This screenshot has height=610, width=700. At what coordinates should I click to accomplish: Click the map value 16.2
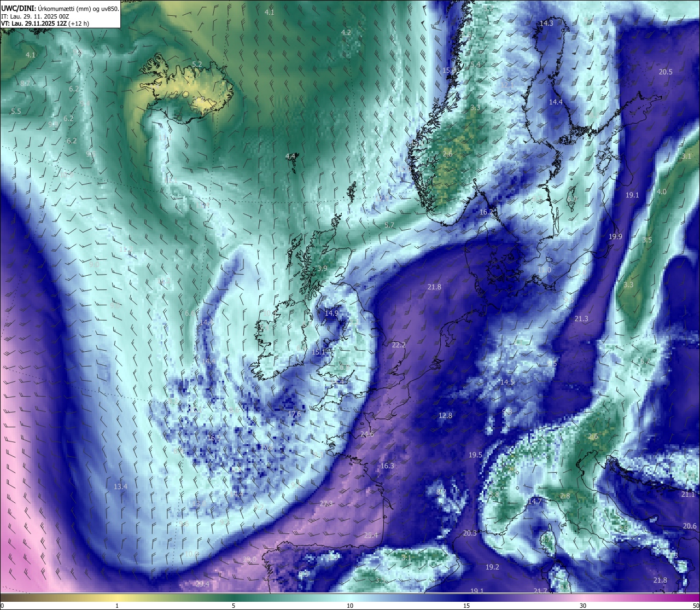click(486, 212)
